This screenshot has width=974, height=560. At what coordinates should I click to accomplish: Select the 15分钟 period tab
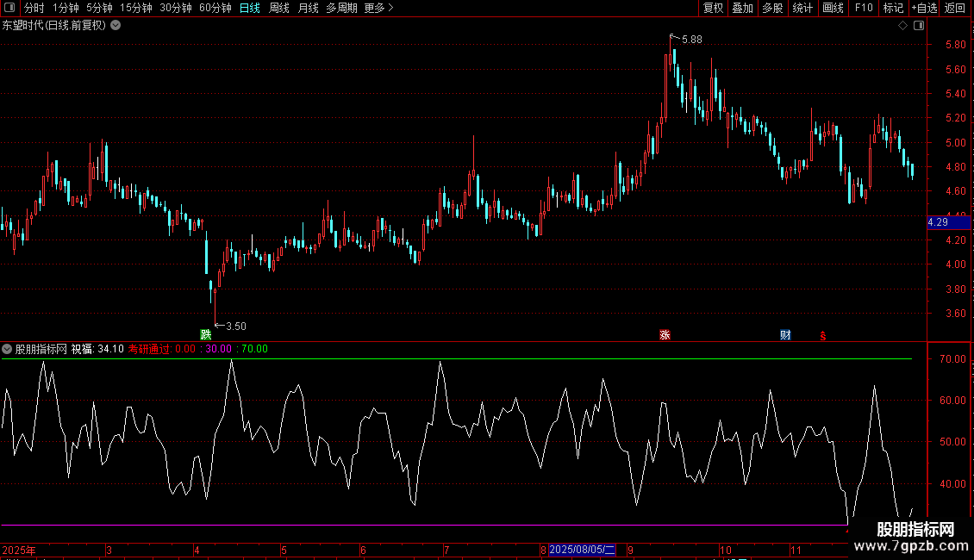tap(136, 8)
